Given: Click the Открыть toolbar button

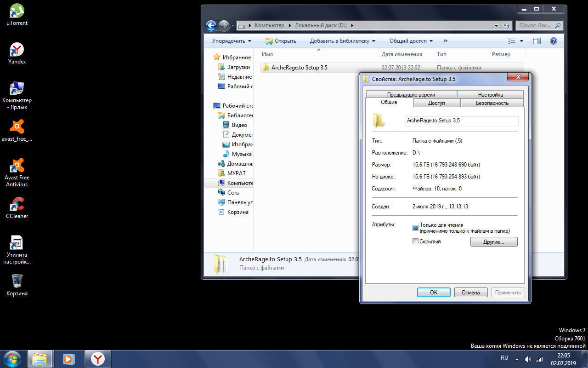Looking at the screenshot, I should tap(281, 41).
